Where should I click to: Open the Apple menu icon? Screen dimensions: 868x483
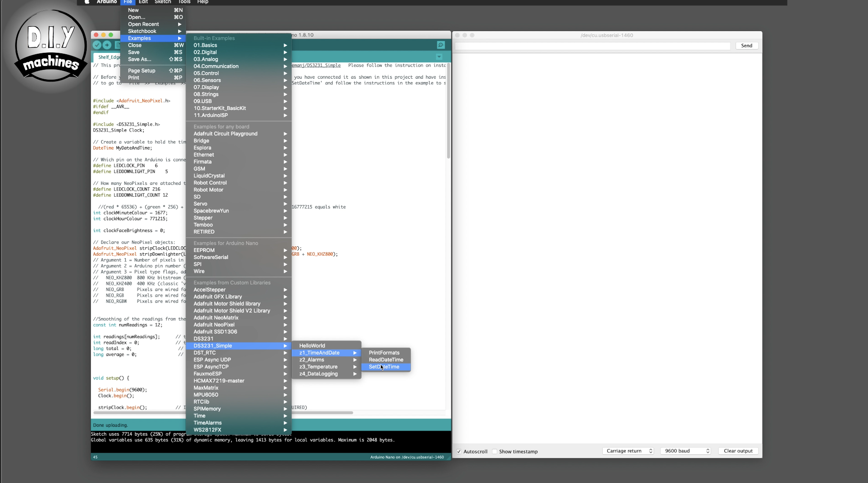[87, 2]
